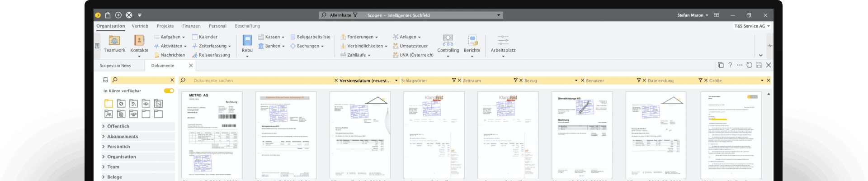Click the shopping bag icon in the title bar
Viewport: 868px width, 181px height.
pyautogui.click(x=108, y=15)
